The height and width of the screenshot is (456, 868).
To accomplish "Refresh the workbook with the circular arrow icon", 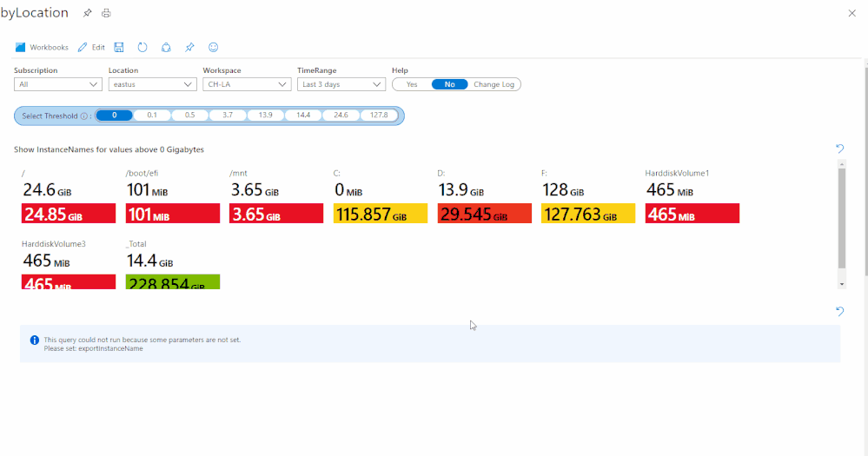I will pos(142,47).
